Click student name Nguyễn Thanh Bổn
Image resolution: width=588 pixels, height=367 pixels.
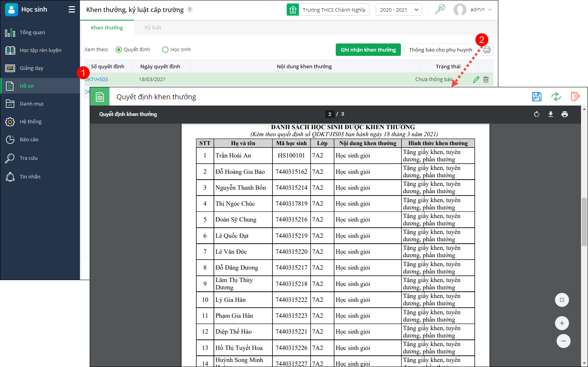pyautogui.click(x=241, y=188)
